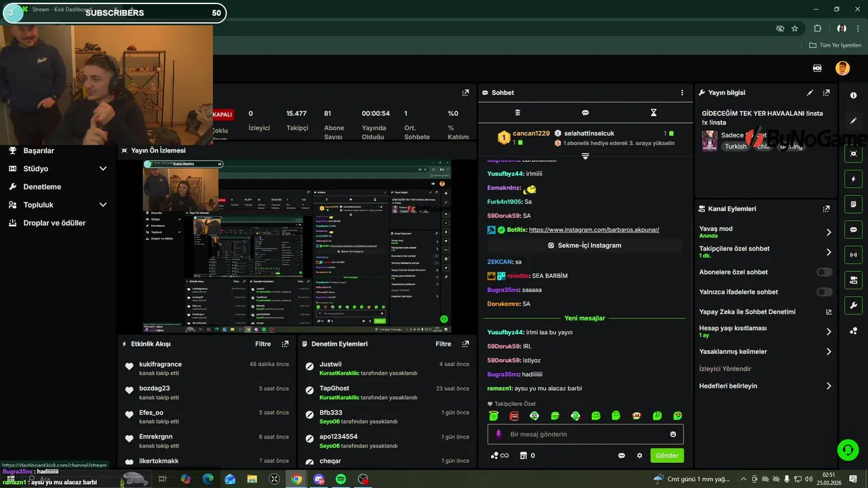Open Yasaklanmış kelimeler chevron
868x488 pixels.
(x=829, y=352)
